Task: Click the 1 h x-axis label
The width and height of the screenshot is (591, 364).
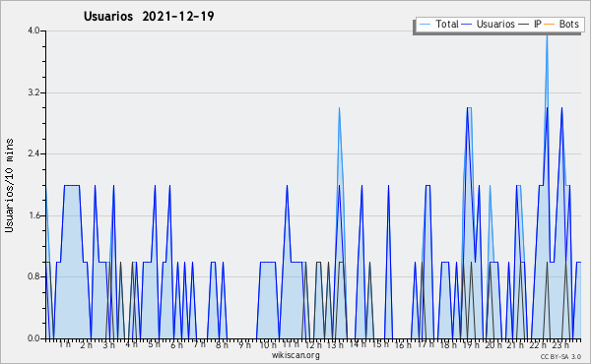Action: [64, 344]
